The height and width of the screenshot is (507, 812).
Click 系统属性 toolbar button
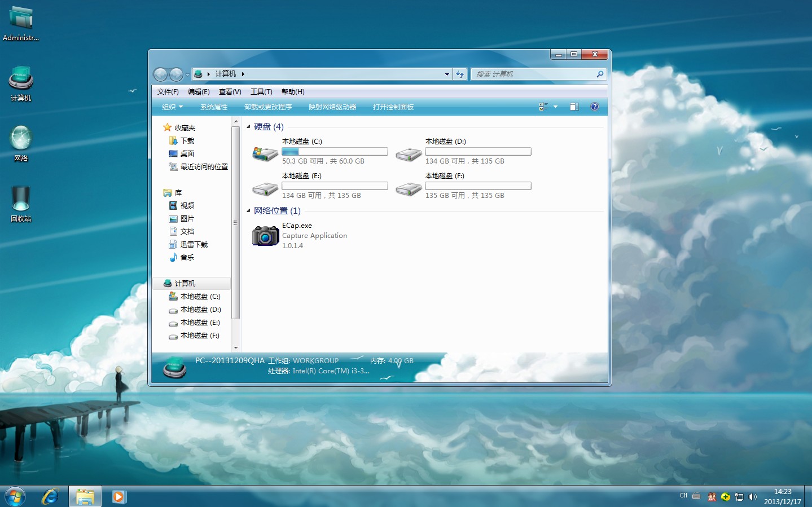214,107
